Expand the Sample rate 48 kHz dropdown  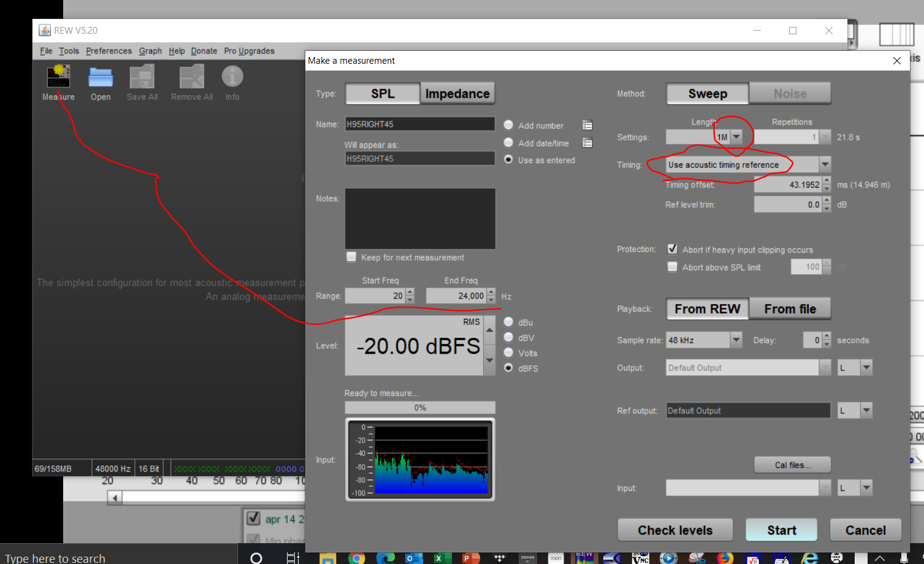(x=736, y=340)
